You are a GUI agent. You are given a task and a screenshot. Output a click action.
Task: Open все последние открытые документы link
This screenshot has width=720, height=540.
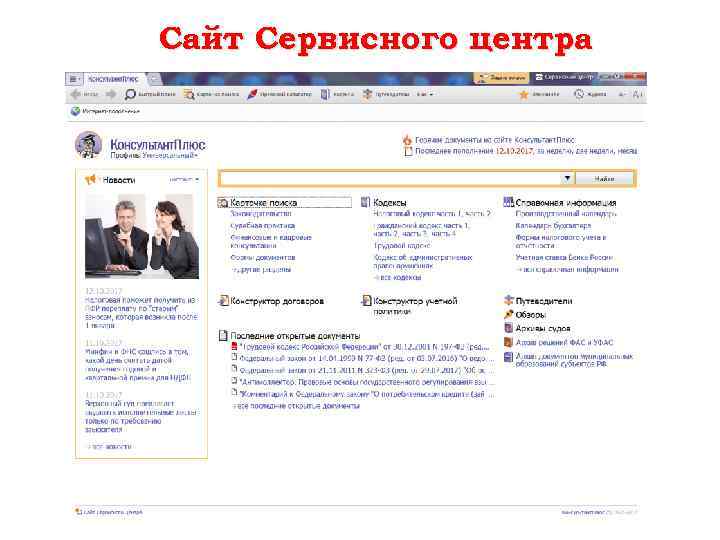coord(296,406)
